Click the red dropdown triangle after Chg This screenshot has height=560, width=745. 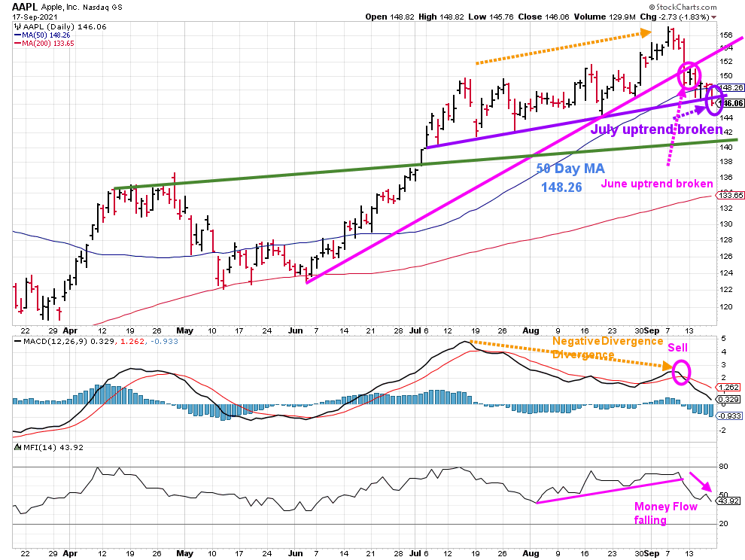713,17
